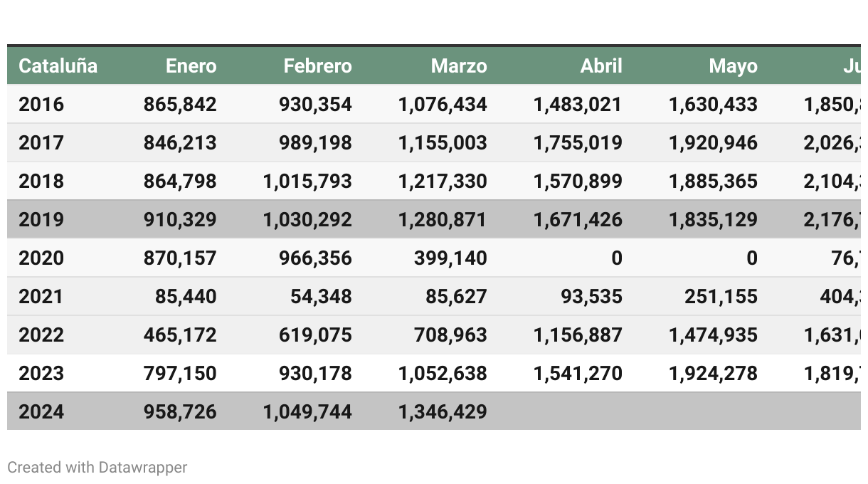Screen dimensions: 868x484
Task: Click Febrero 2018 value 1,015,793
Action: pos(307,181)
